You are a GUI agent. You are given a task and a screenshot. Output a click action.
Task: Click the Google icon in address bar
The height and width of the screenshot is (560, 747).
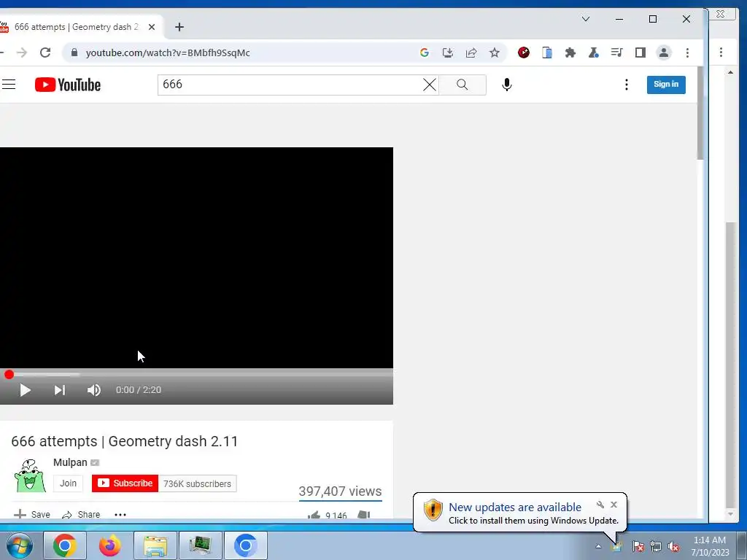pyautogui.click(x=425, y=52)
